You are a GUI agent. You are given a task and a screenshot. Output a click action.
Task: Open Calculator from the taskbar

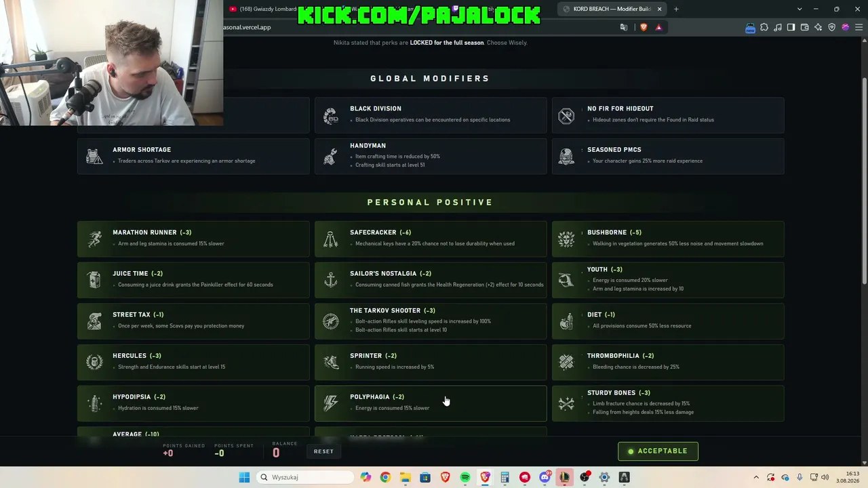505,477
